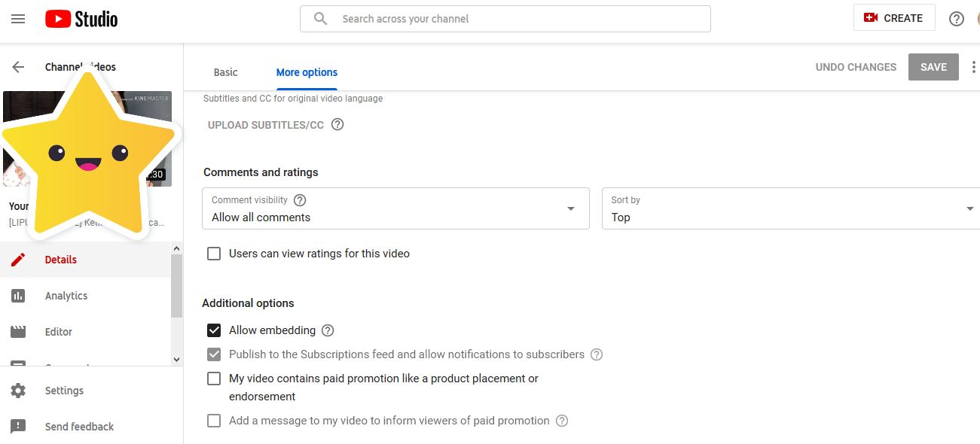The image size is (980, 444).
Task: Click the camera icon in CREATE button
Action: tap(871, 18)
